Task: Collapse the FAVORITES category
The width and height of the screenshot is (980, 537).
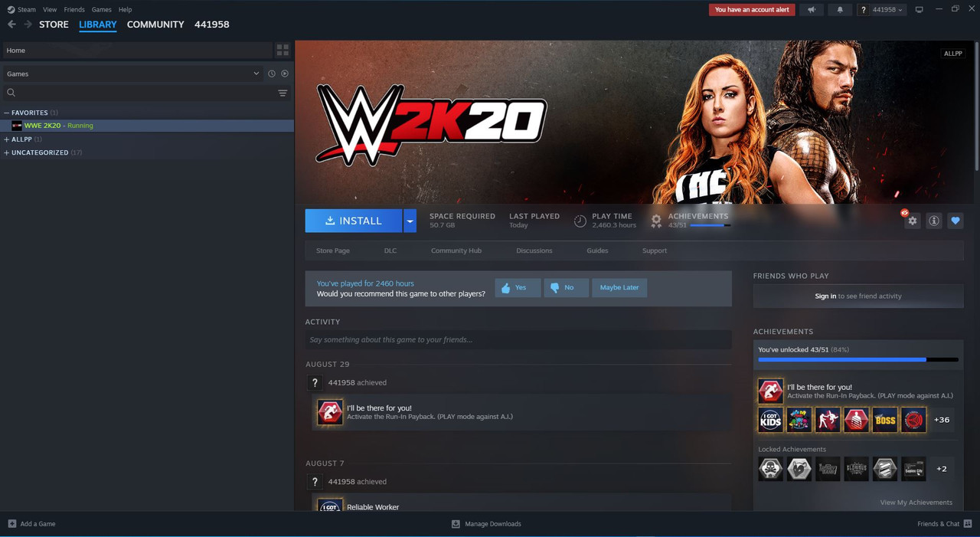Action: (x=7, y=113)
